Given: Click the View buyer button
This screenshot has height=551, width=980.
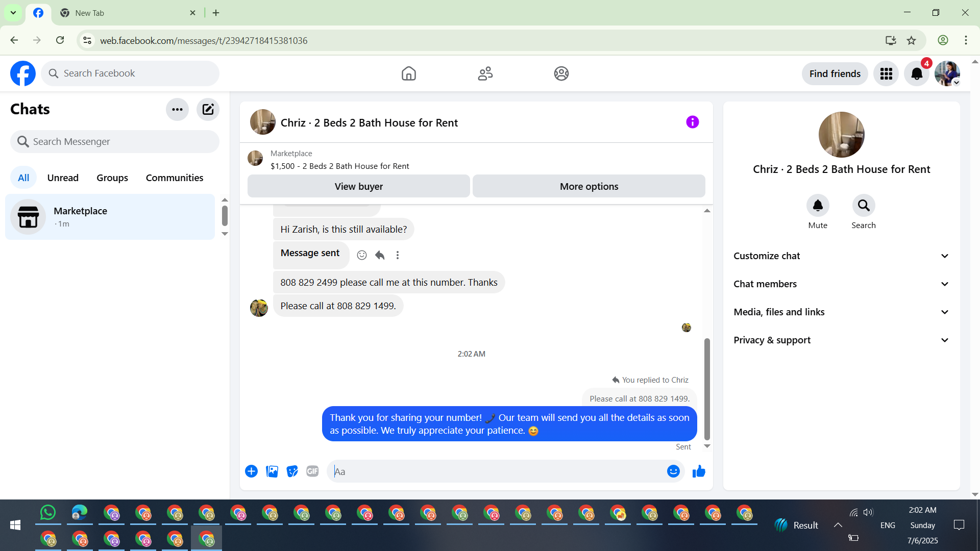Looking at the screenshot, I should click(358, 186).
